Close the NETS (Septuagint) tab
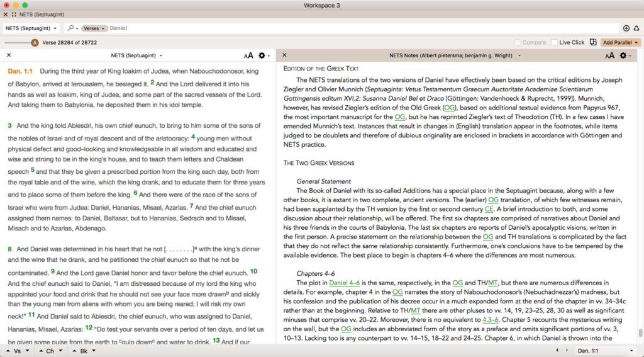 [5, 14]
